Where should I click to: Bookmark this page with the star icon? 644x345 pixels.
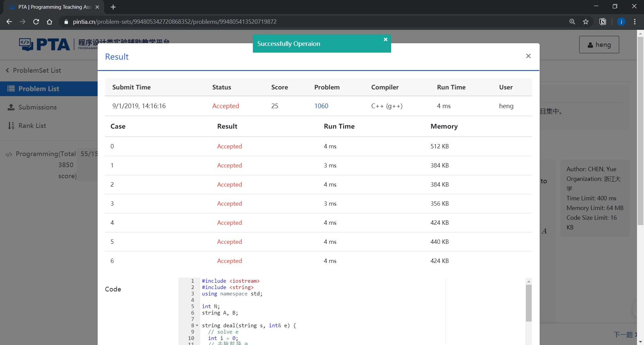pyautogui.click(x=586, y=22)
